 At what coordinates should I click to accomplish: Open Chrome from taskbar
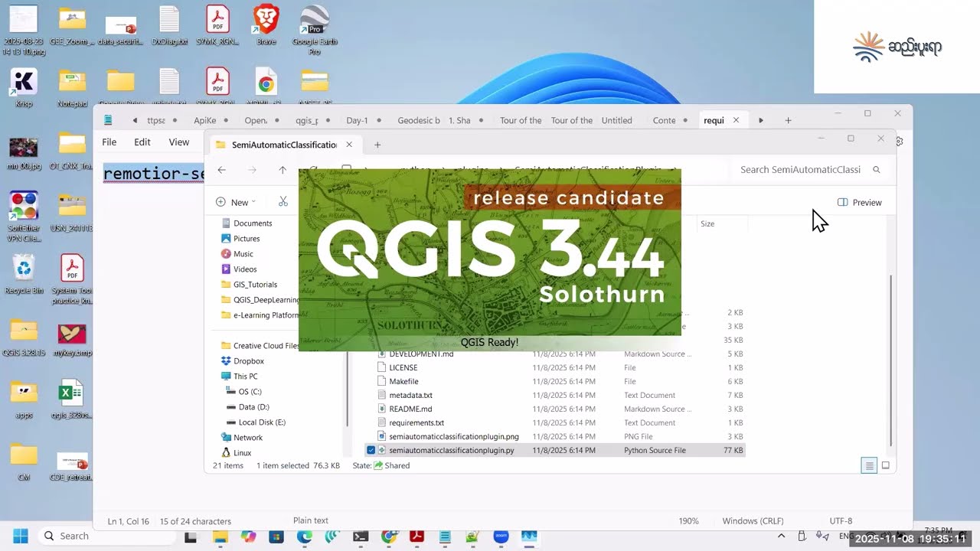point(389,536)
